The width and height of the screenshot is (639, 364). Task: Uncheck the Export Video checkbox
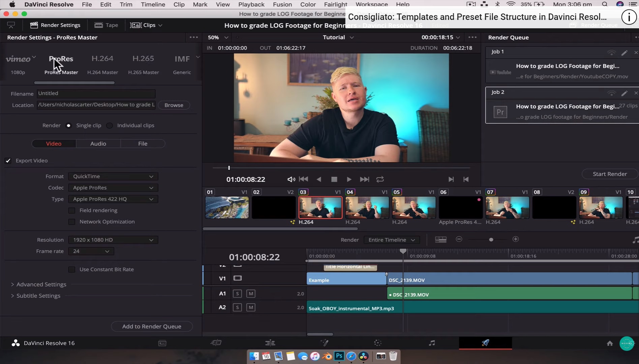pos(8,161)
